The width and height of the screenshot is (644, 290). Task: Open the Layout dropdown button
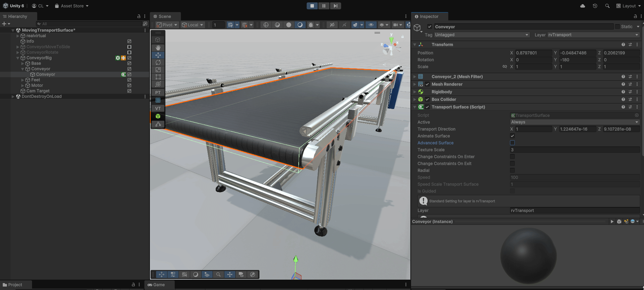click(628, 6)
